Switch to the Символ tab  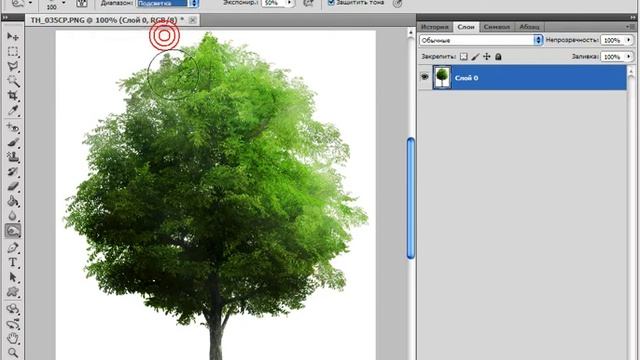coord(497,27)
